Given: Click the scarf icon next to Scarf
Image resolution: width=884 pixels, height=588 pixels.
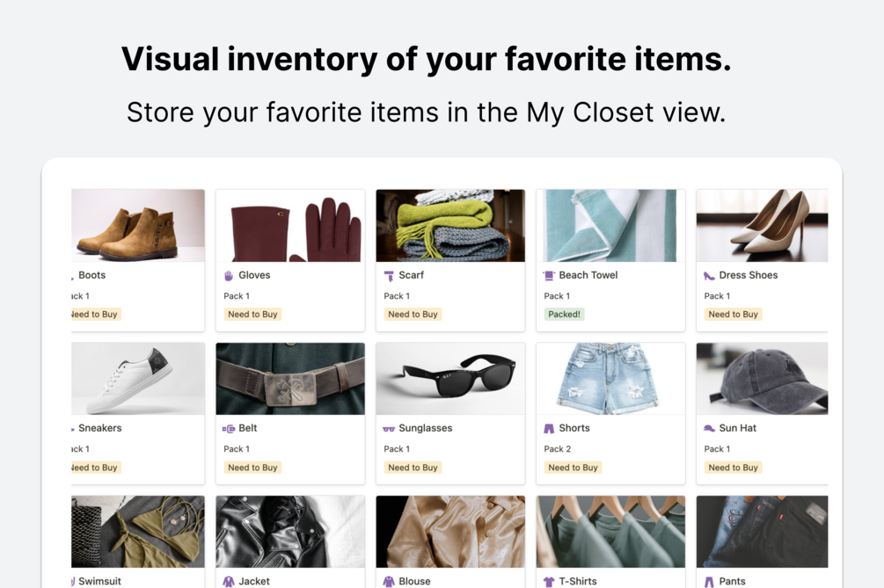Looking at the screenshot, I should tap(389, 276).
